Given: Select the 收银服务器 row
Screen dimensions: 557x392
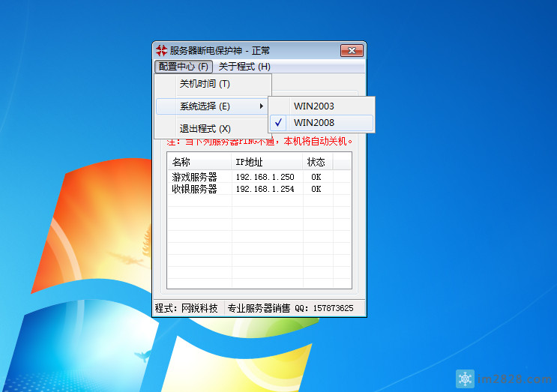Looking at the screenshot, I should [x=194, y=189].
